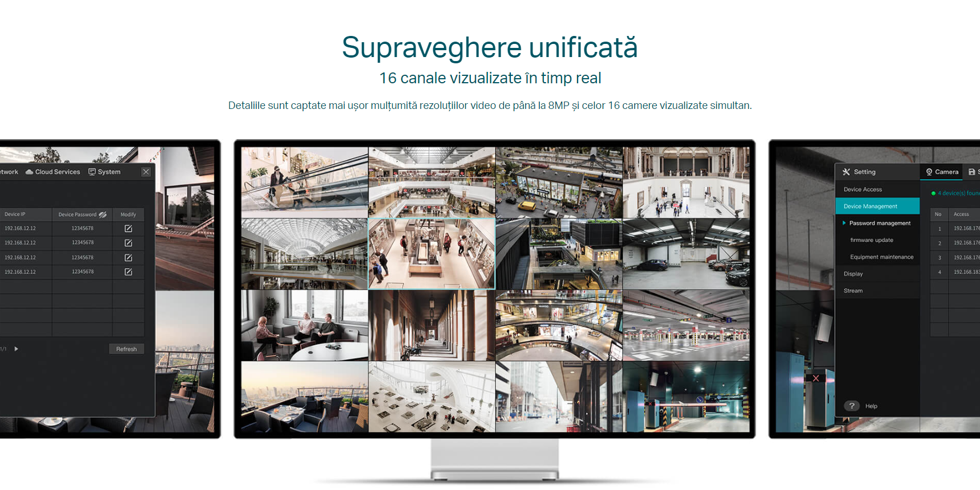Select firmware update option
Screen dimensions: 980x490
click(872, 240)
